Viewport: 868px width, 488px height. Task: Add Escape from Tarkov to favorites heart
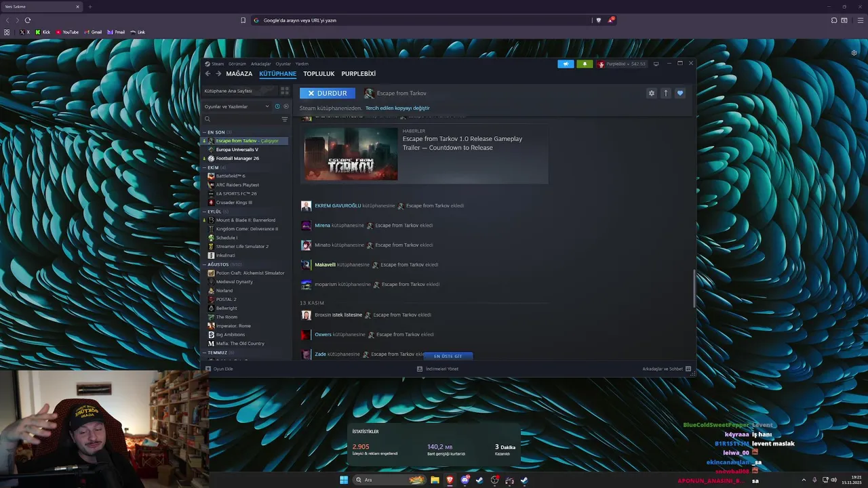(680, 94)
